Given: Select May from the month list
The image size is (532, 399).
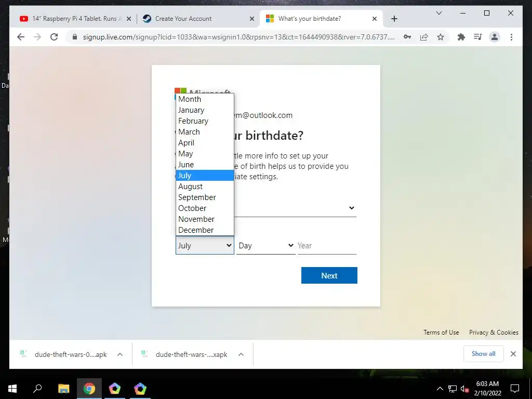Looking at the screenshot, I should point(205,154).
